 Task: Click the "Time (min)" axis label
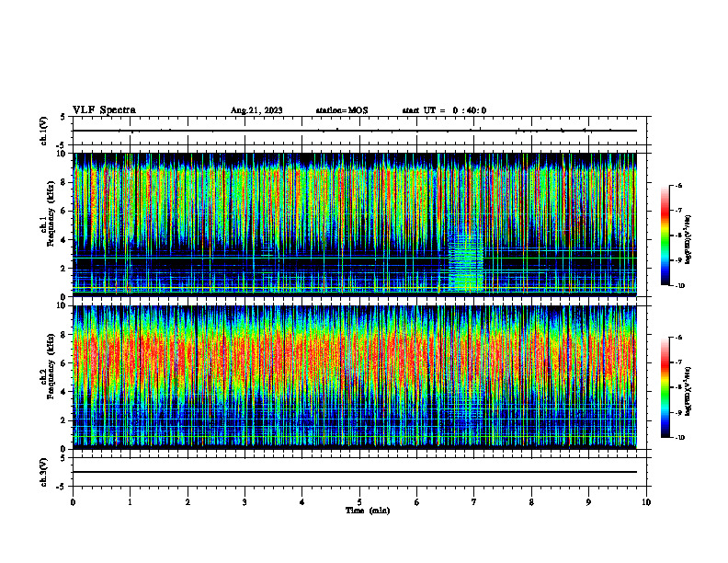point(368,511)
